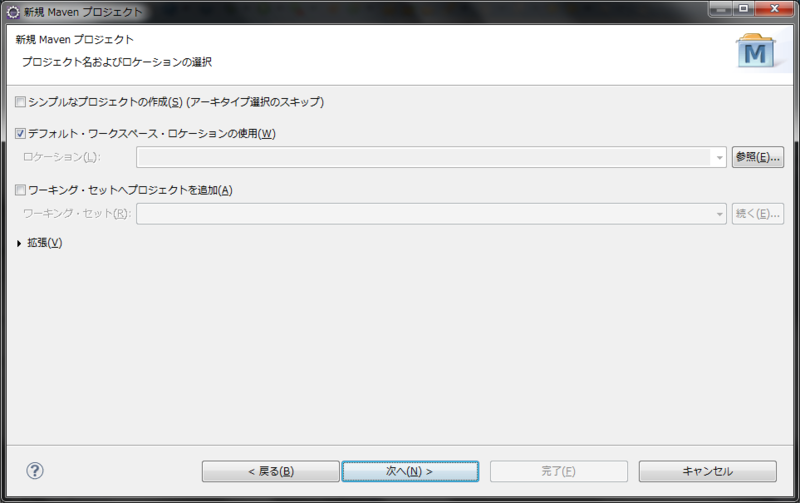The height and width of the screenshot is (503, 800).
Task: Uncheck デフォルト・ワークスペース・ロケーションの使用
Action: (20, 134)
